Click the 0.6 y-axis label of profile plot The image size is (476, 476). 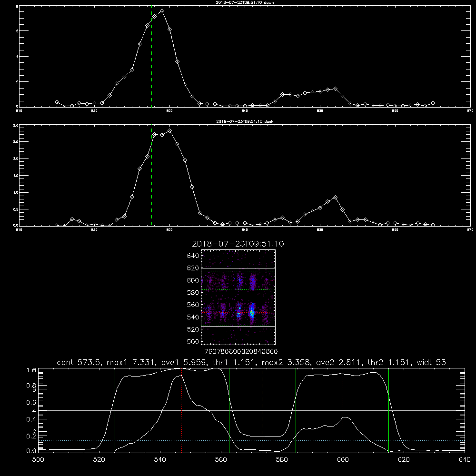click(x=31, y=402)
